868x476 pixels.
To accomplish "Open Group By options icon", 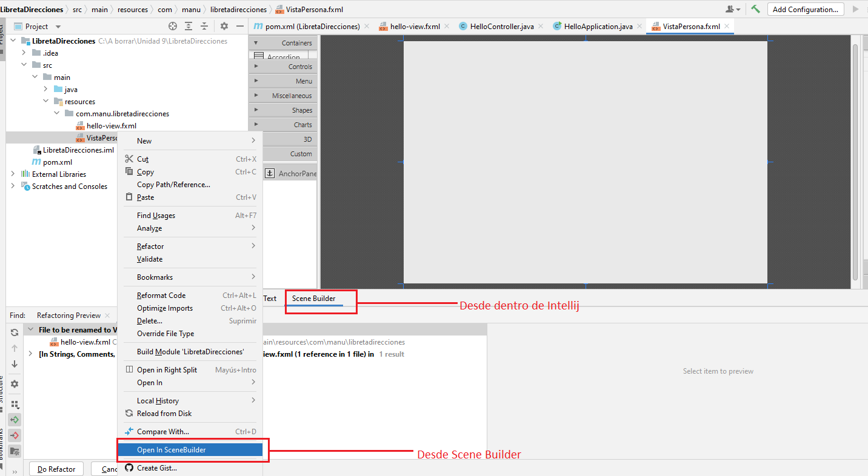I will pos(15,404).
